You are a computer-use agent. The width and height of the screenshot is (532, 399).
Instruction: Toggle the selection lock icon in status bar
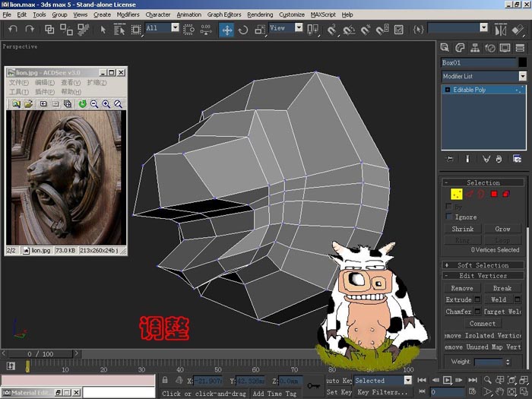tap(165, 380)
